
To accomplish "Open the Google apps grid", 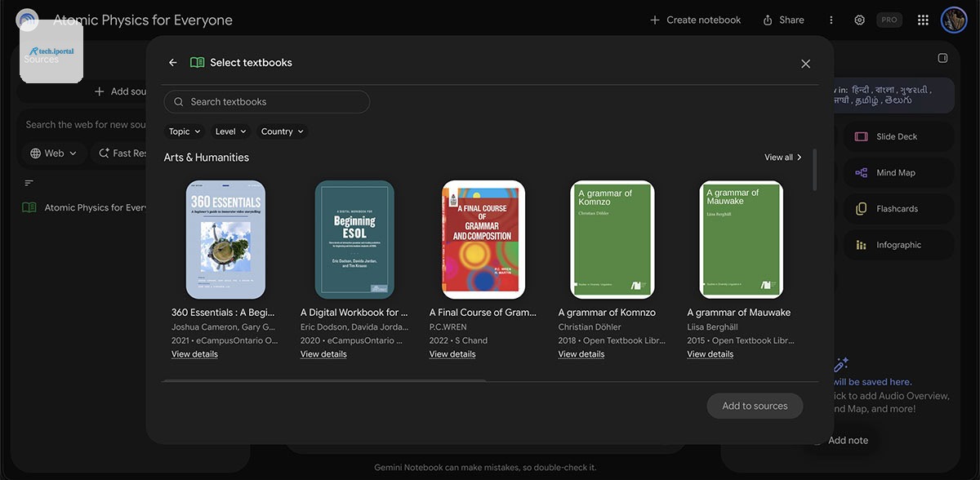I will [923, 20].
